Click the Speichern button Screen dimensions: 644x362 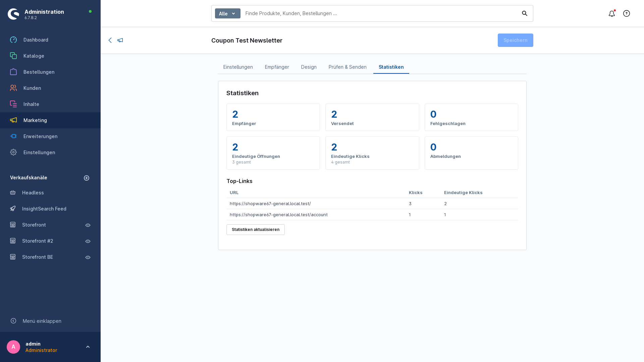pos(516,40)
